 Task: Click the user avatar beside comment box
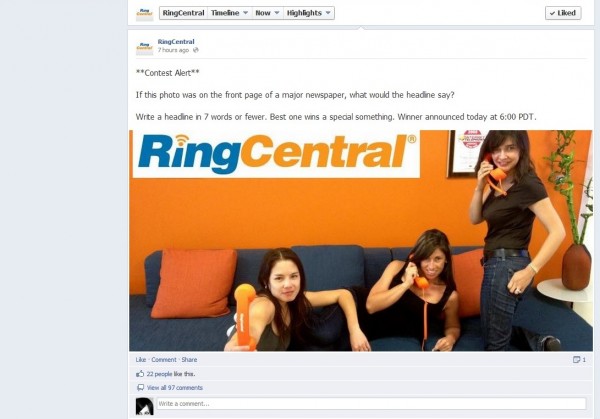[145, 406]
